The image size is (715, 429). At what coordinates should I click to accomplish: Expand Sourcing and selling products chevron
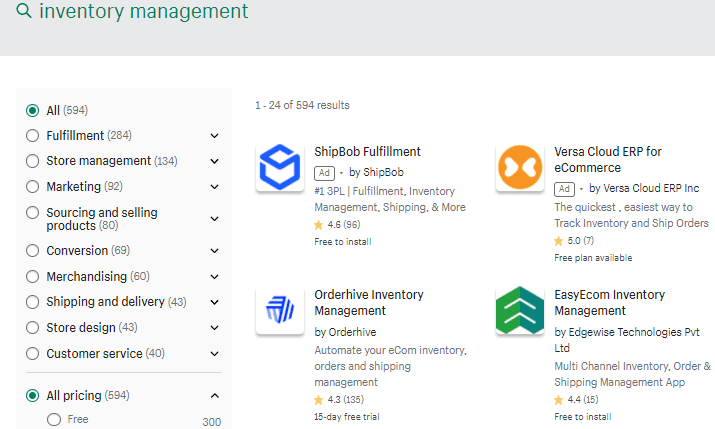click(214, 219)
